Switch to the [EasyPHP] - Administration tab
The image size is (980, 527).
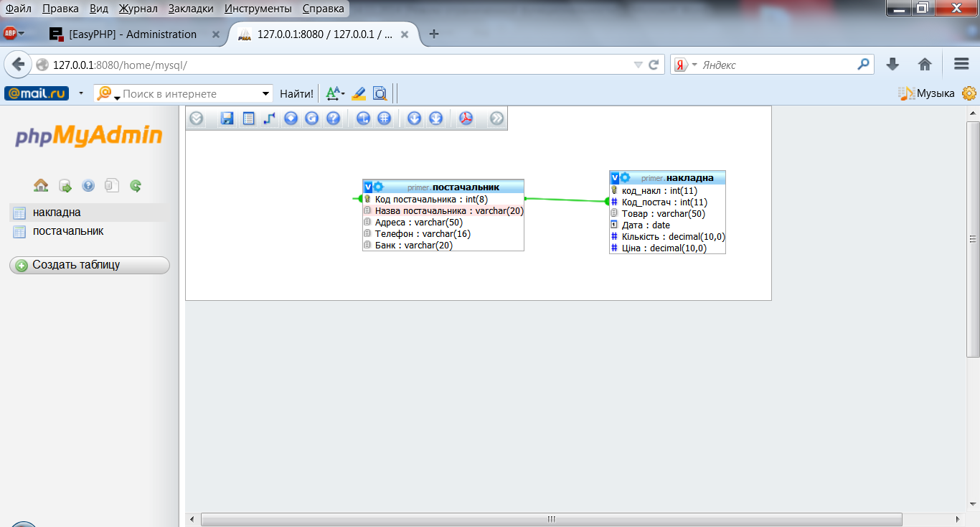coord(133,34)
